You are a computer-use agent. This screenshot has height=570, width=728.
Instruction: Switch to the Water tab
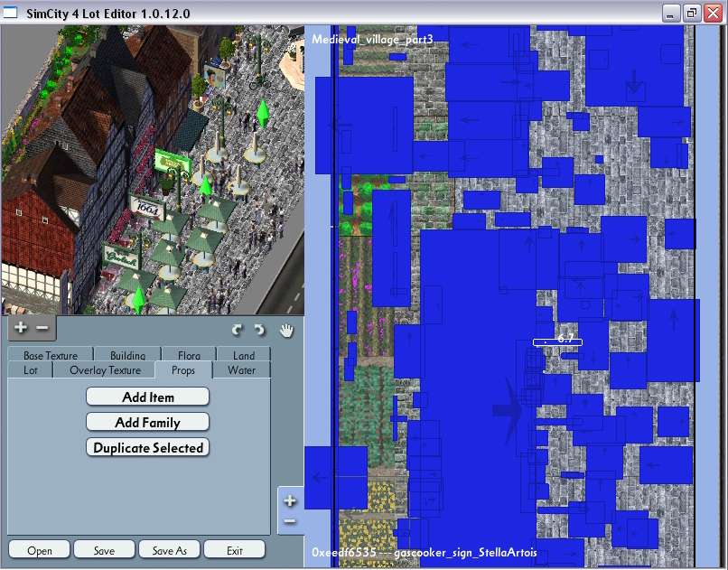point(241,370)
